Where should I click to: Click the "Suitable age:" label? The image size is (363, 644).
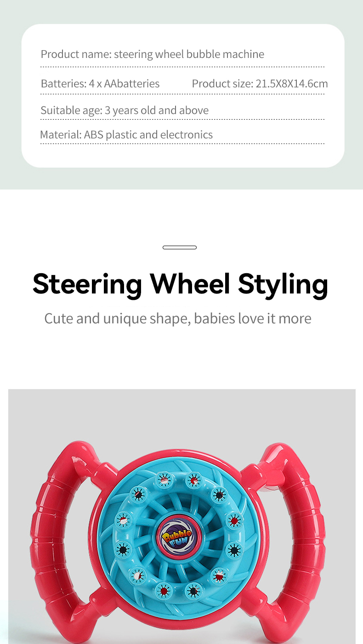click(71, 110)
